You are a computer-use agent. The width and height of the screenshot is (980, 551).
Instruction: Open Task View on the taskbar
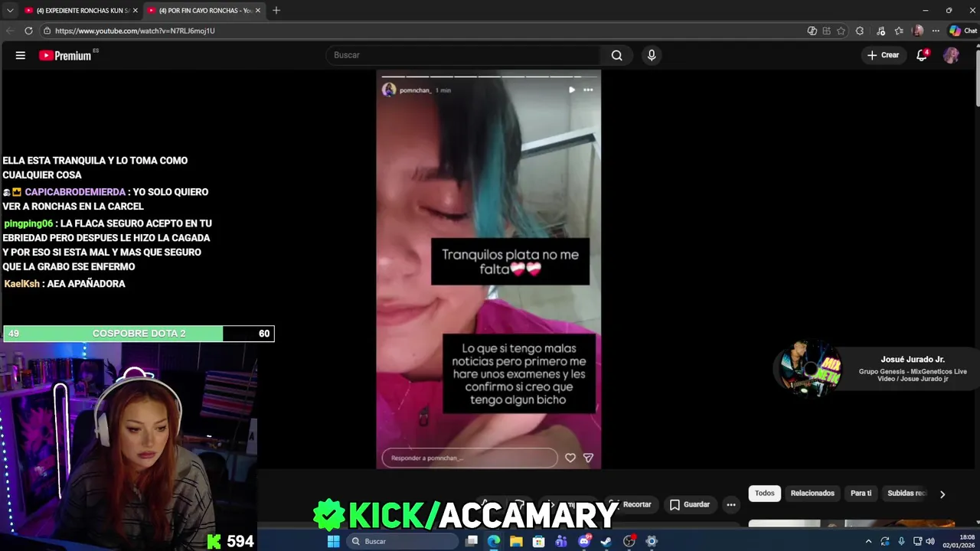point(472,541)
